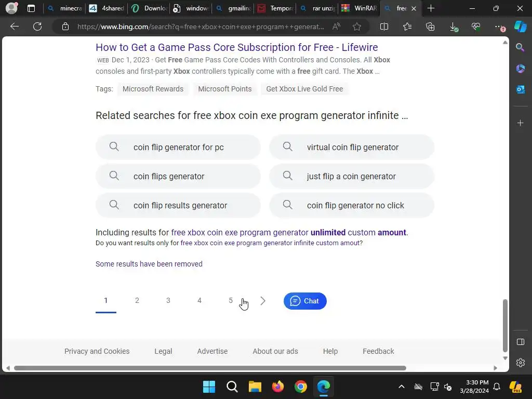Open Outlook in the sidebar
This screenshot has height=399, width=532.
click(x=520, y=89)
